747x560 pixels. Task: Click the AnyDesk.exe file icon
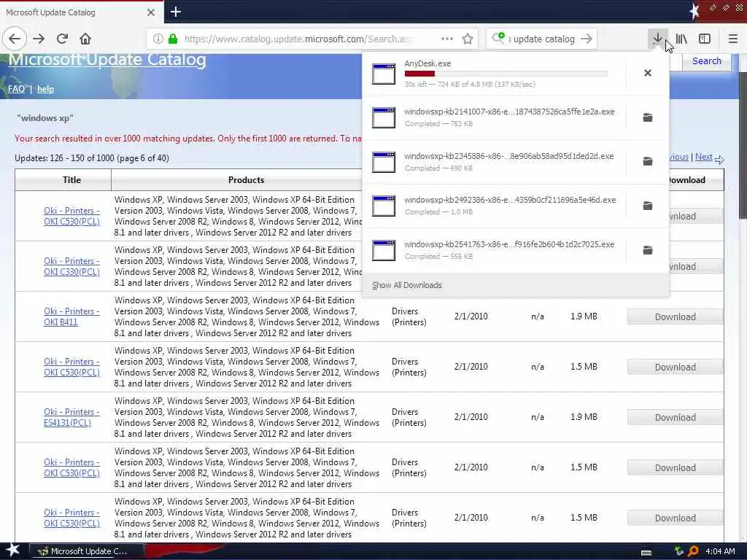(x=384, y=74)
